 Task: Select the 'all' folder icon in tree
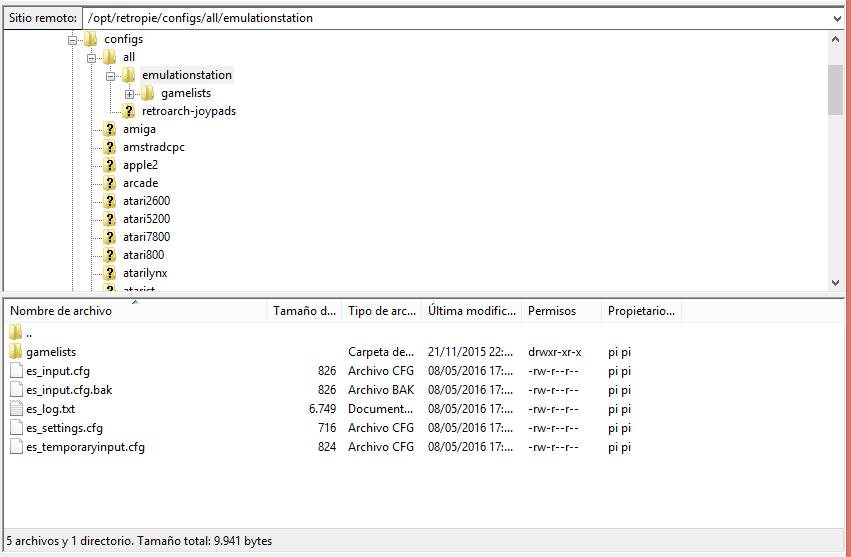tap(110, 57)
